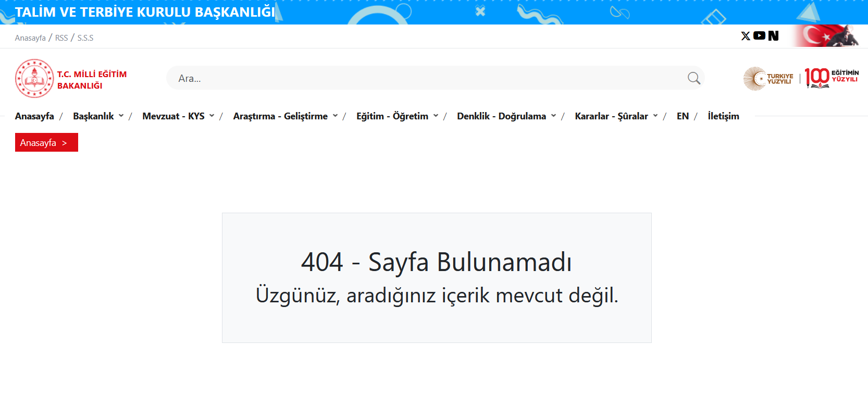Go to the İletişim page
Image resolution: width=868 pixels, height=417 pixels.
pyautogui.click(x=723, y=116)
